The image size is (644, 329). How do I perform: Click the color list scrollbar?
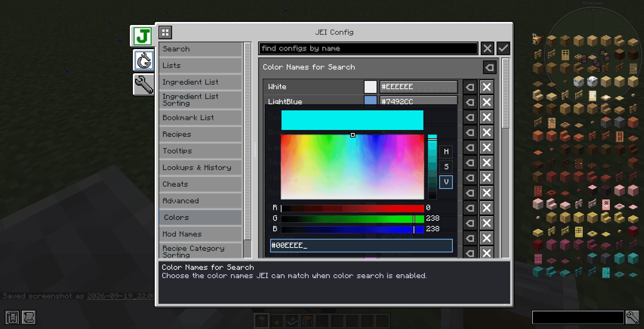tap(505, 93)
